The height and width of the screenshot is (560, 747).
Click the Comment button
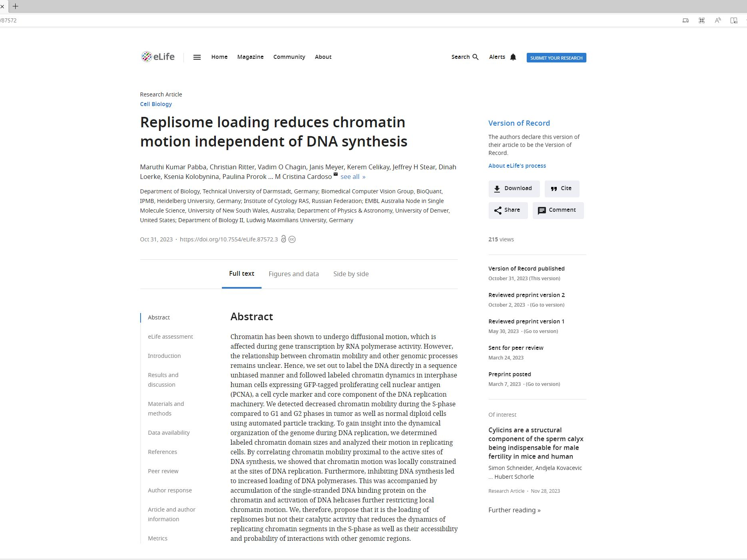pos(558,210)
